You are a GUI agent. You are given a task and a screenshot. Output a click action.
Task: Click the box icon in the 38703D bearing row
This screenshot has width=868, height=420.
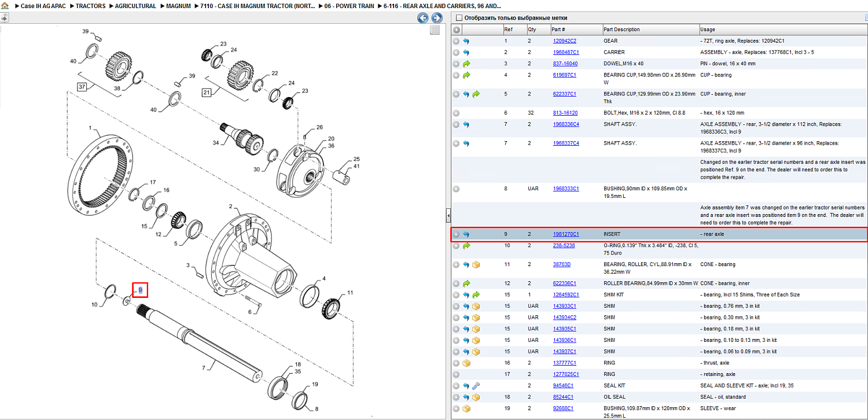pos(476,264)
